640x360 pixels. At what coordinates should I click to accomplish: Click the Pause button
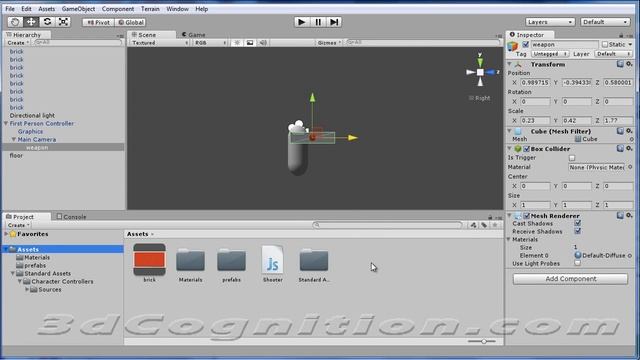318,22
